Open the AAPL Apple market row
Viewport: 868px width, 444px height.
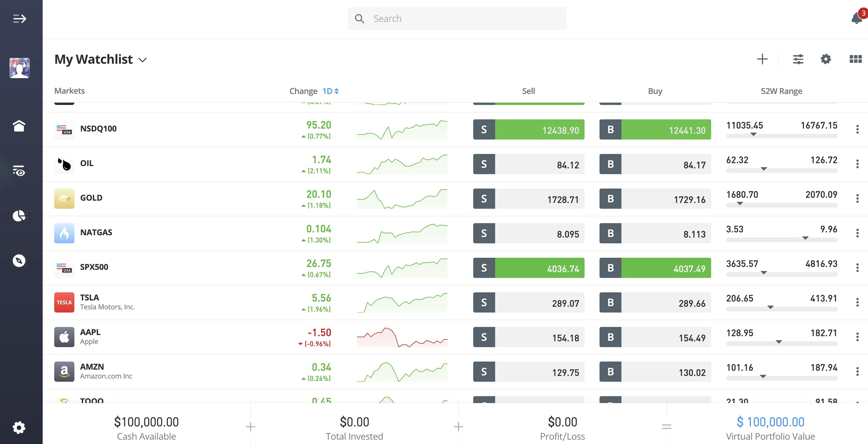[90, 336]
